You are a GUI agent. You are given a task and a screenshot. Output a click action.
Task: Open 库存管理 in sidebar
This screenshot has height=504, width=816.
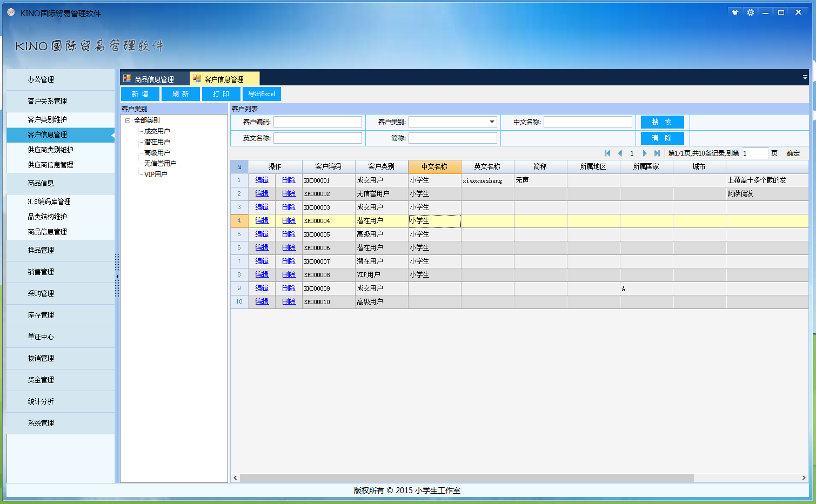(x=61, y=315)
